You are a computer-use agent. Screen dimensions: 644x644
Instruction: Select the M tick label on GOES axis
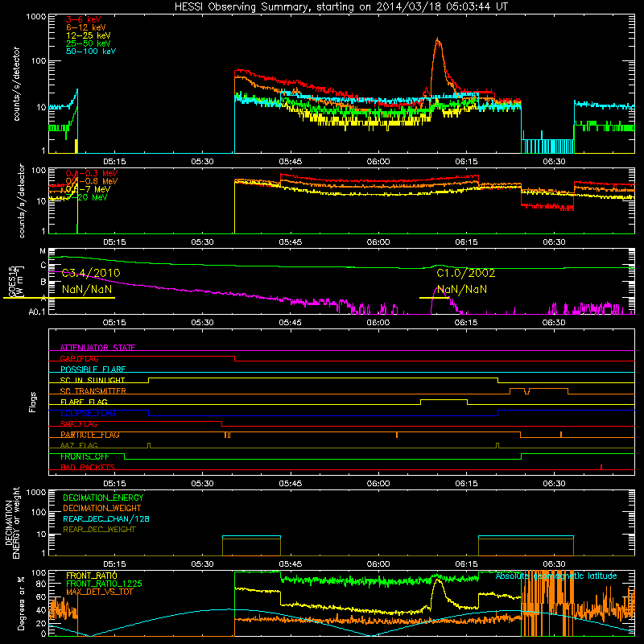(43, 251)
